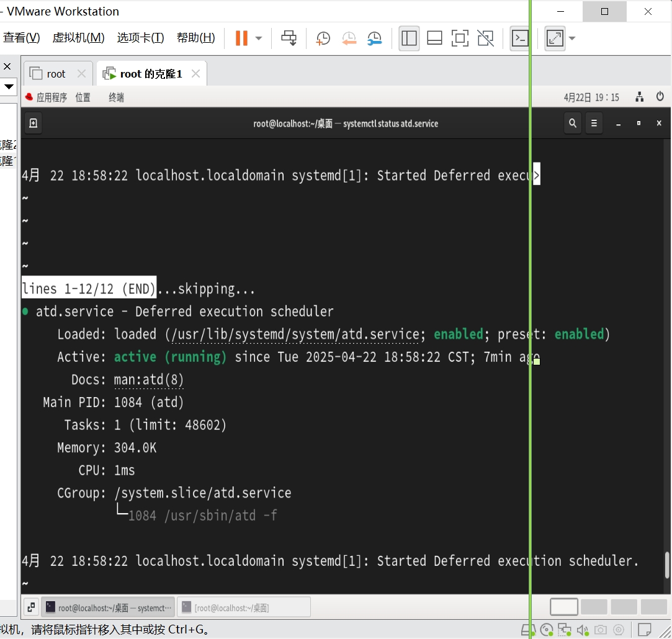672x639 pixels.
Task: Click the camera device status icon
Action: (601, 630)
